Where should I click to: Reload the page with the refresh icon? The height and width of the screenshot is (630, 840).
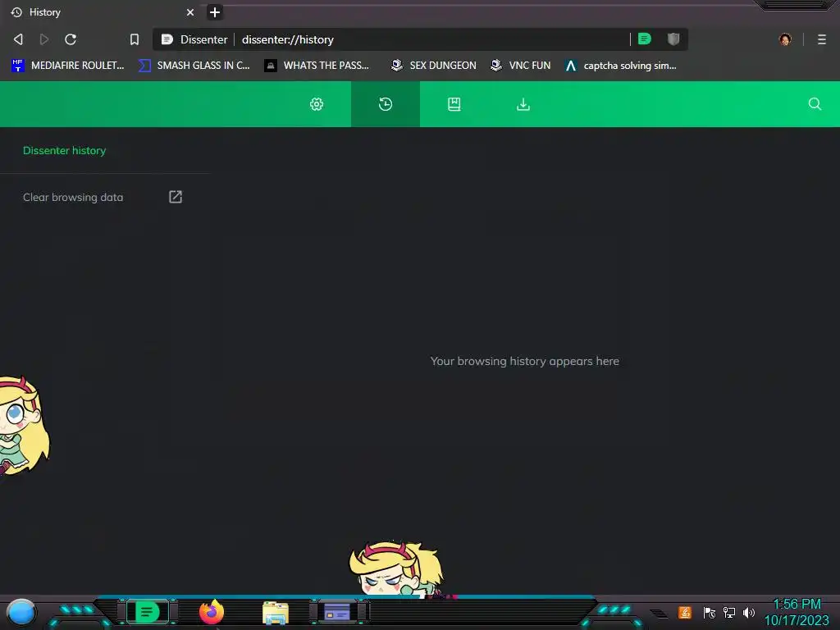click(71, 39)
